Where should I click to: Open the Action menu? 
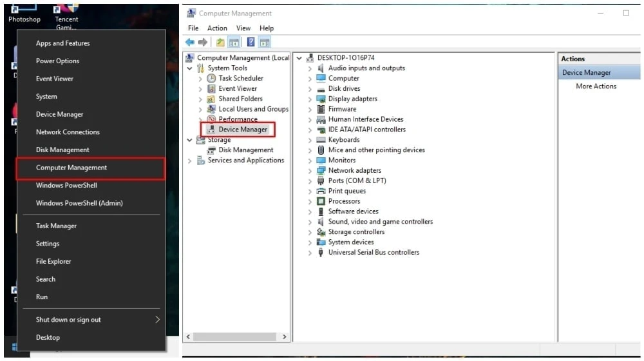[217, 28]
